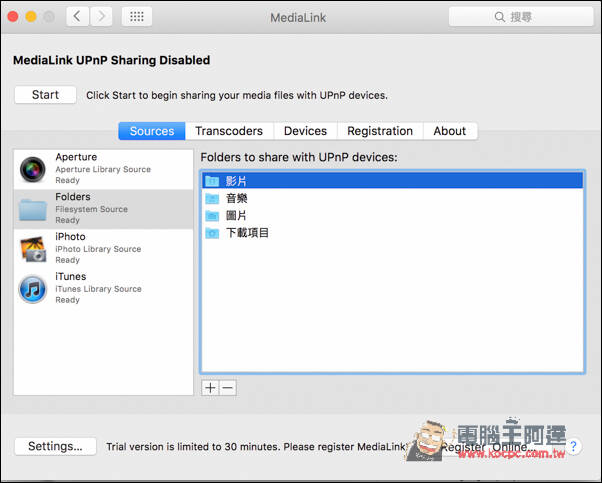Start UPnP sharing with Start button
This screenshot has height=483, width=602.
point(45,95)
